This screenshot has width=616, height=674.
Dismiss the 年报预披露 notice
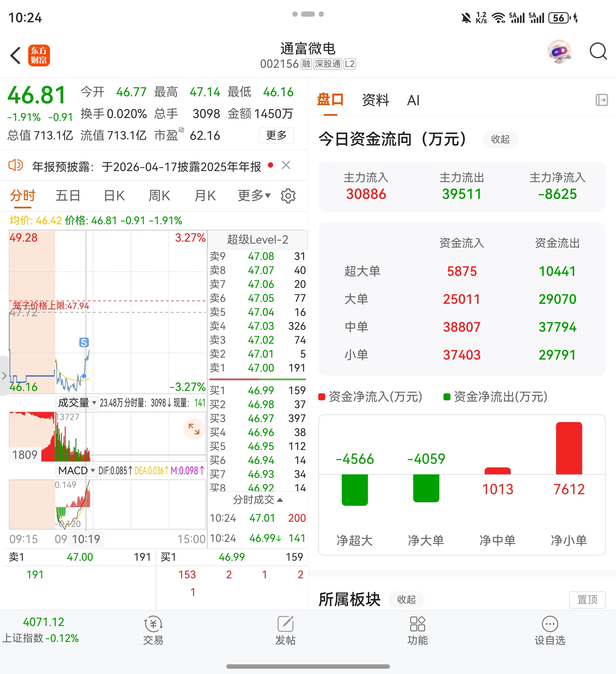286,165
